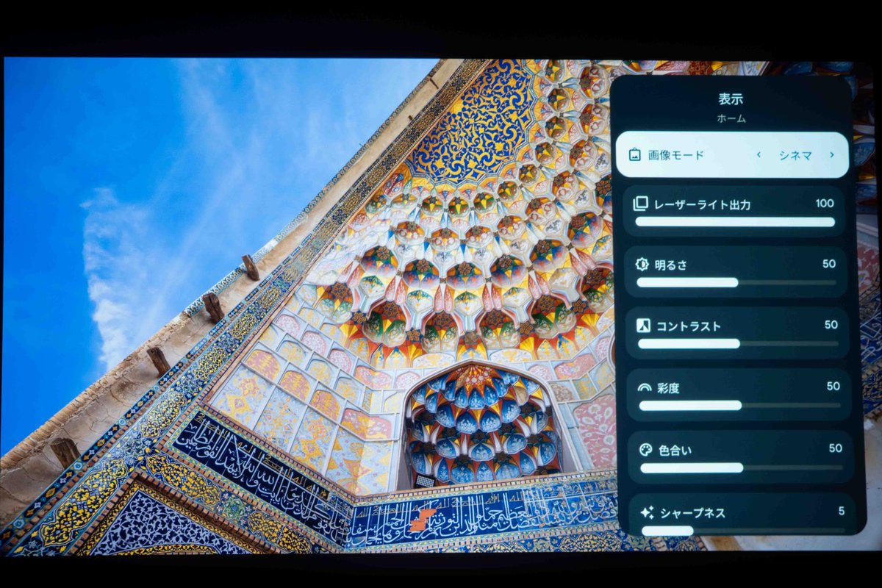Click the 画像モード picture icon
The height and width of the screenshot is (588, 882).
click(x=635, y=155)
